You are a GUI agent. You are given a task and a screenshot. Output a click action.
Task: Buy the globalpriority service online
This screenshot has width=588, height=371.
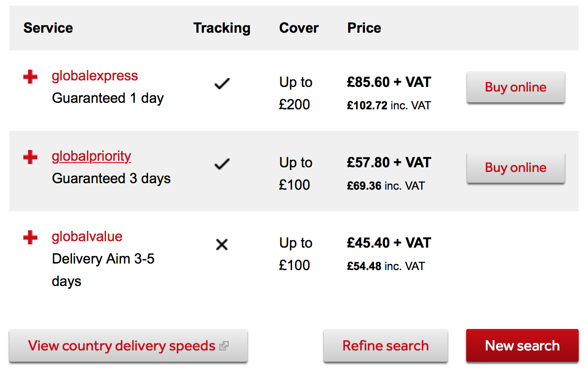click(516, 168)
